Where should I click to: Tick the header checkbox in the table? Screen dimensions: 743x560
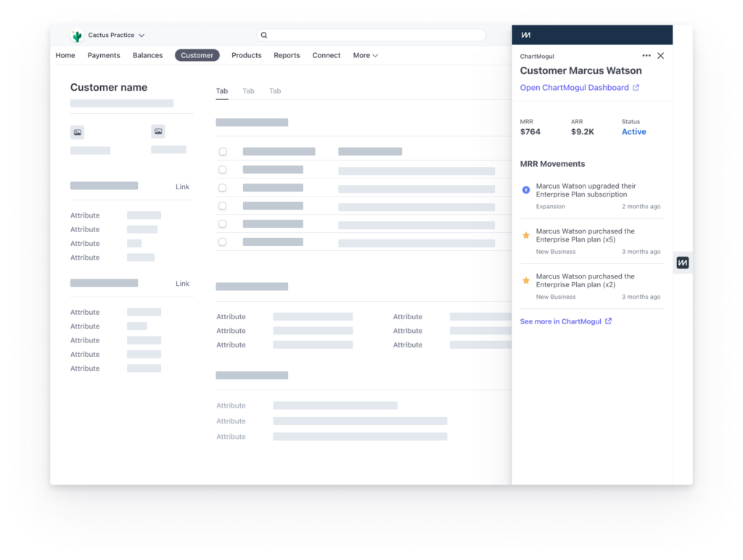tap(223, 152)
